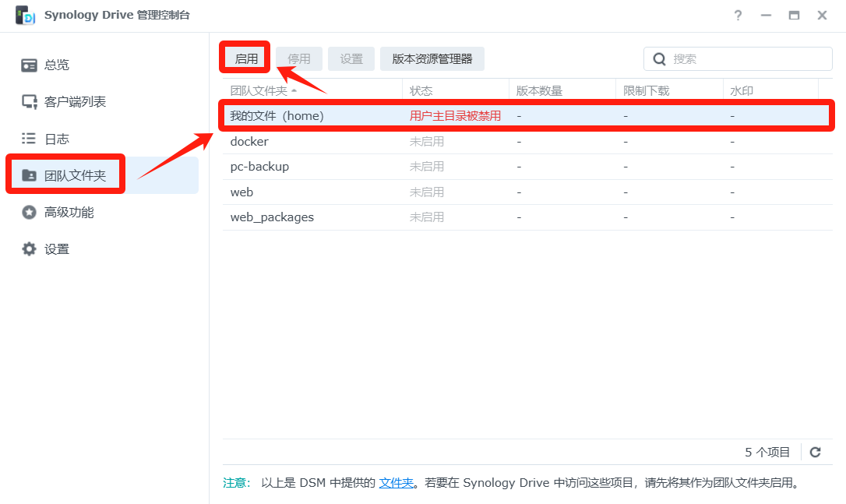
Task: Click the 版本数量 column header
Action: click(x=539, y=91)
